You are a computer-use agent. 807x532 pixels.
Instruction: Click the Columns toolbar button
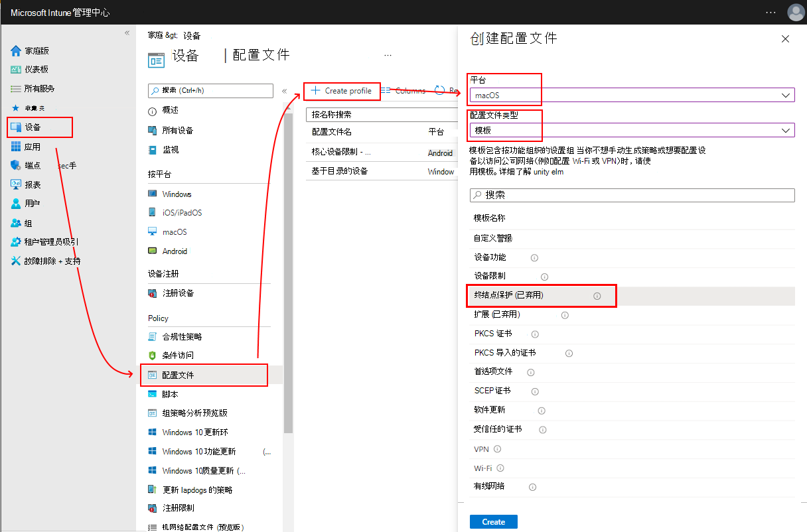point(403,91)
